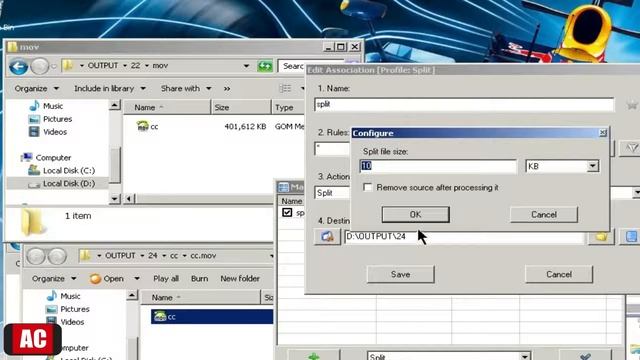Open Organize menu in cc.mov window
The width and height of the screenshot is (640, 360).
point(54,279)
